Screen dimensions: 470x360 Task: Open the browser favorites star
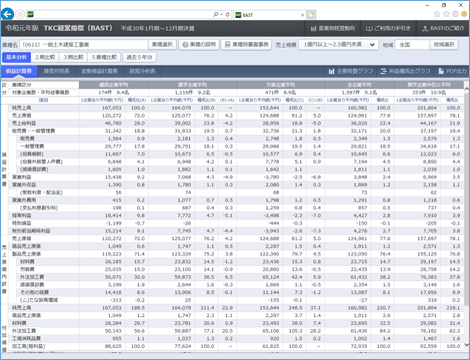446,14
